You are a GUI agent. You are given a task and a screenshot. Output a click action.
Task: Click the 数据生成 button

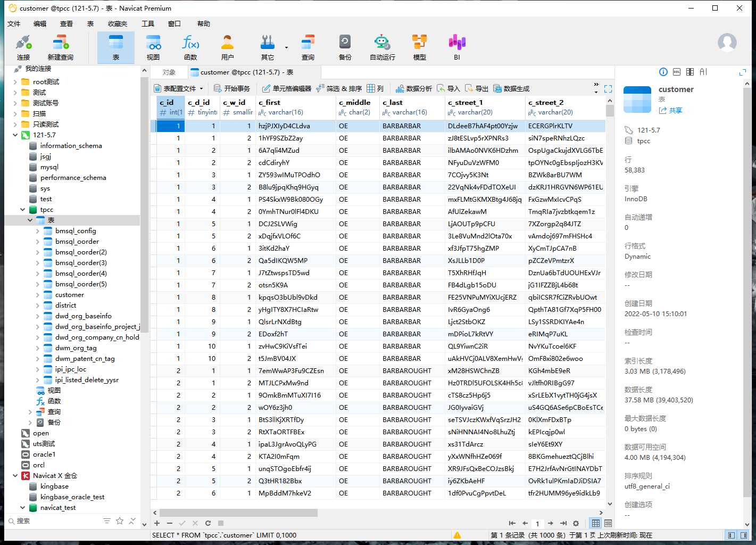coord(511,89)
